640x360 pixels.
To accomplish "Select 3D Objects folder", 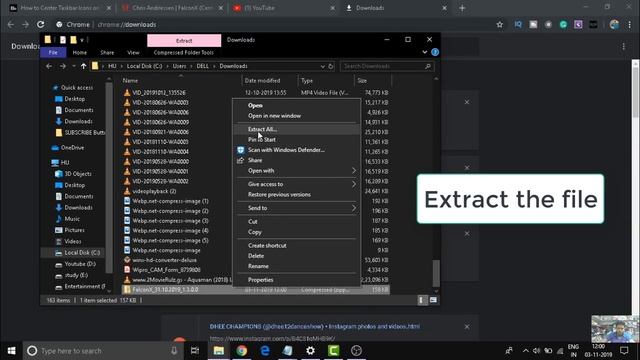I will (78, 174).
